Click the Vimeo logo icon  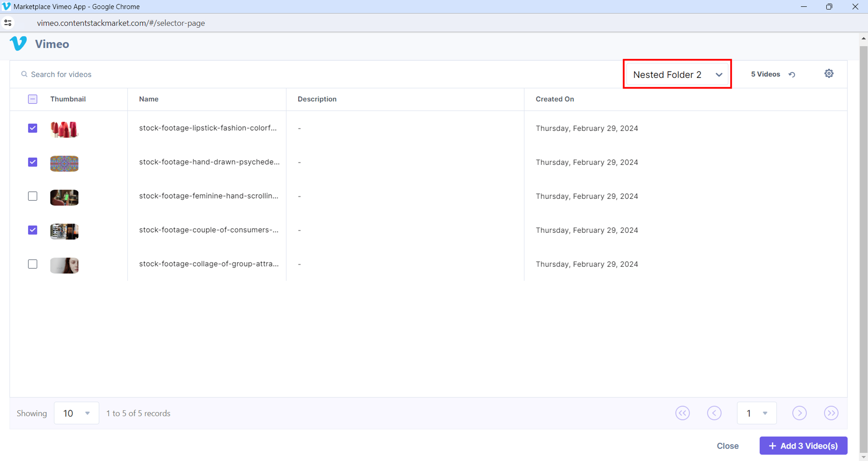pos(18,43)
